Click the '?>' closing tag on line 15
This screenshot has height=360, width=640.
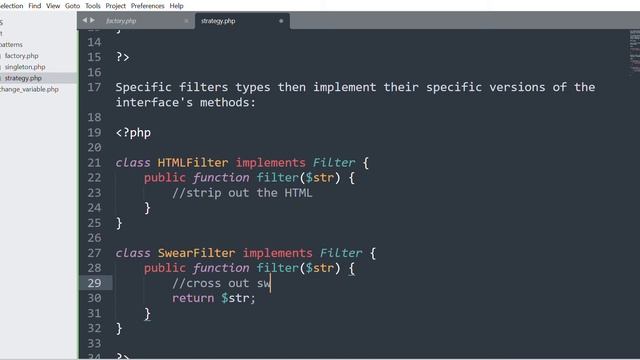pyautogui.click(x=122, y=57)
